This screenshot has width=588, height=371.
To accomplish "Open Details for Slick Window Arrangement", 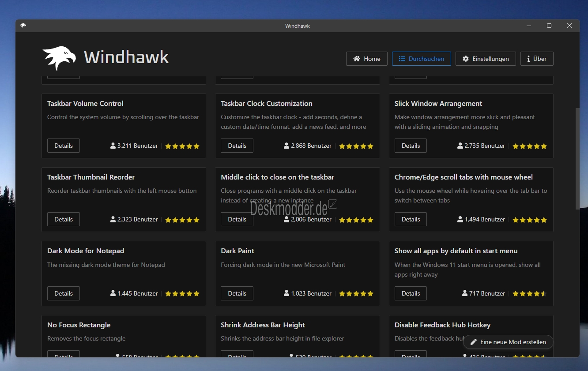I will [411, 146].
